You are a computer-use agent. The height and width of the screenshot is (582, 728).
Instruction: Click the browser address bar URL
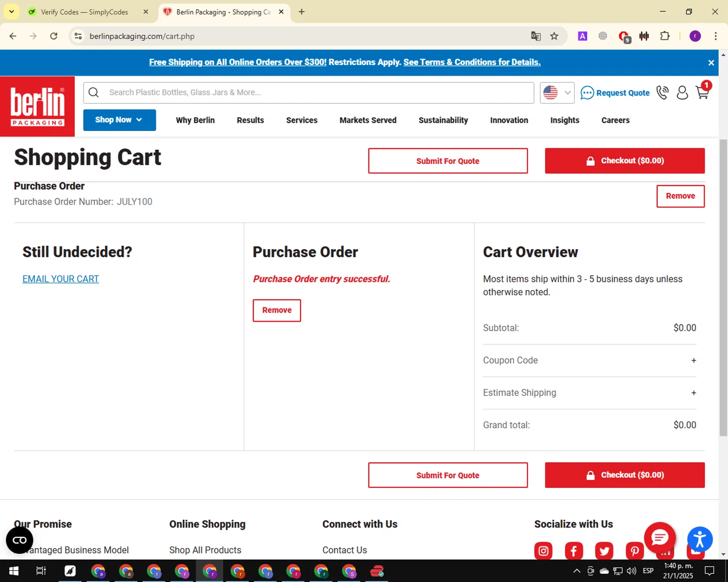click(x=142, y=36)
